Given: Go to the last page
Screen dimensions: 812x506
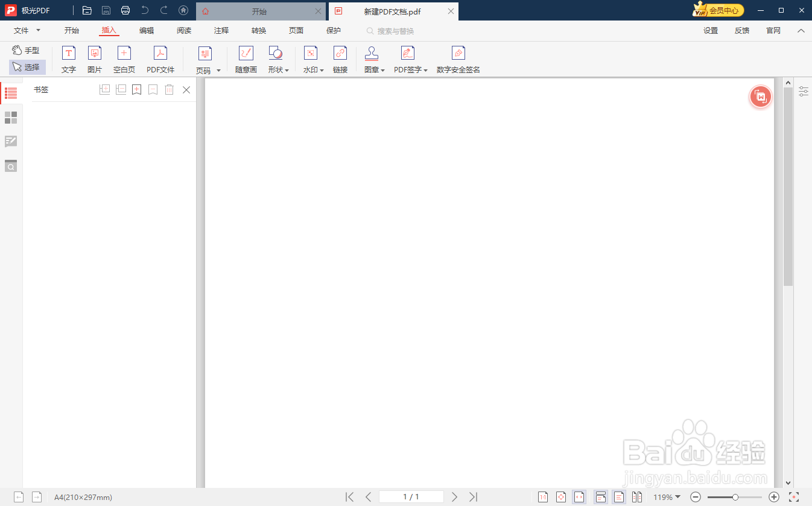Looking at the screenshot, I should pos(474,497).
